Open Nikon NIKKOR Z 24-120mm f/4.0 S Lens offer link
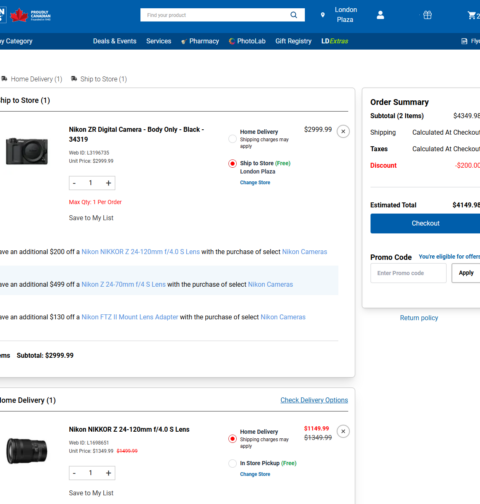480x504 pixels. point(141,252)
